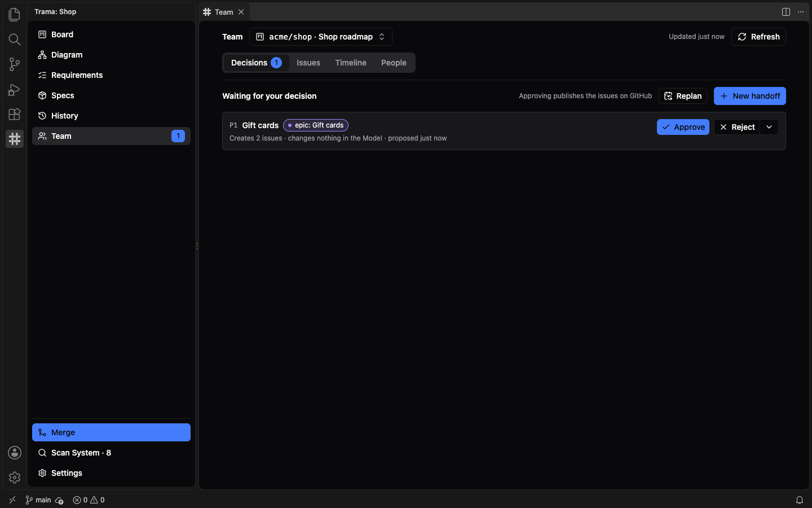Reject the Gift cards handoff

coord(738,127)
